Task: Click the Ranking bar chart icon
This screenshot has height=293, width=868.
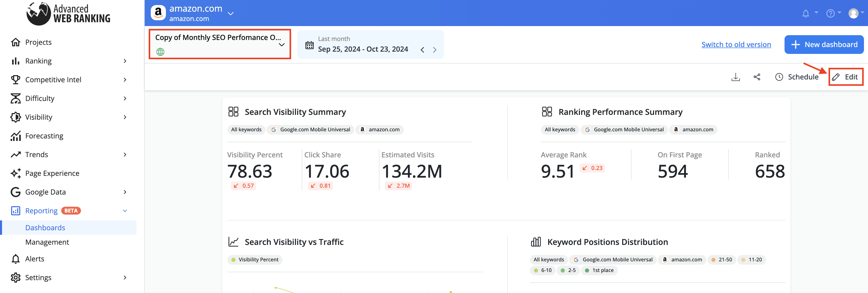Action: (x=15, y=61)
